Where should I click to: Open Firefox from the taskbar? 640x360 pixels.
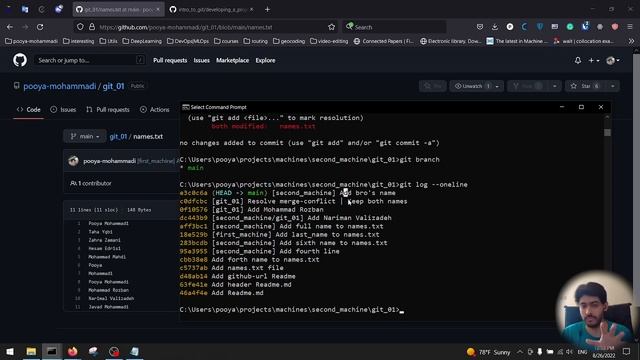[73, 351]
